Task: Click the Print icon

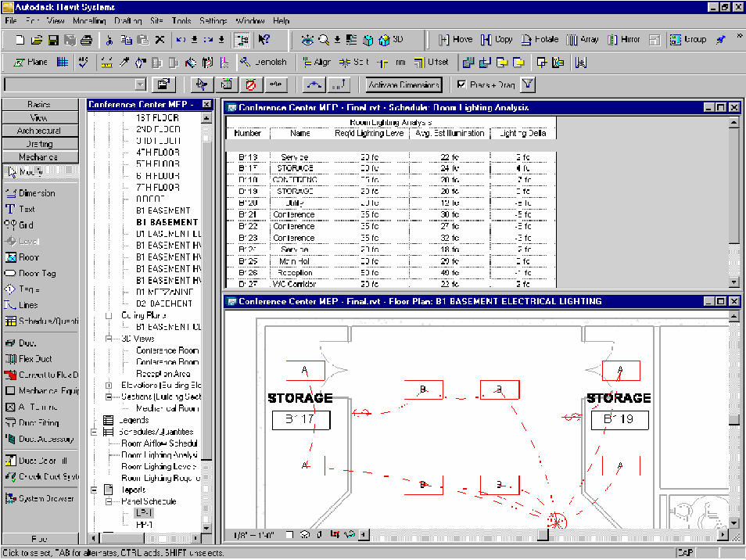Action: click(86, 40)
